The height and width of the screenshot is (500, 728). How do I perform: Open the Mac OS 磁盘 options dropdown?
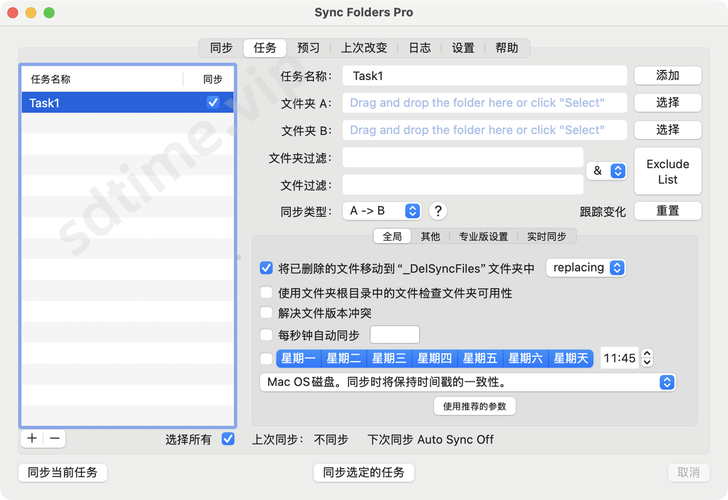point(468,382)
